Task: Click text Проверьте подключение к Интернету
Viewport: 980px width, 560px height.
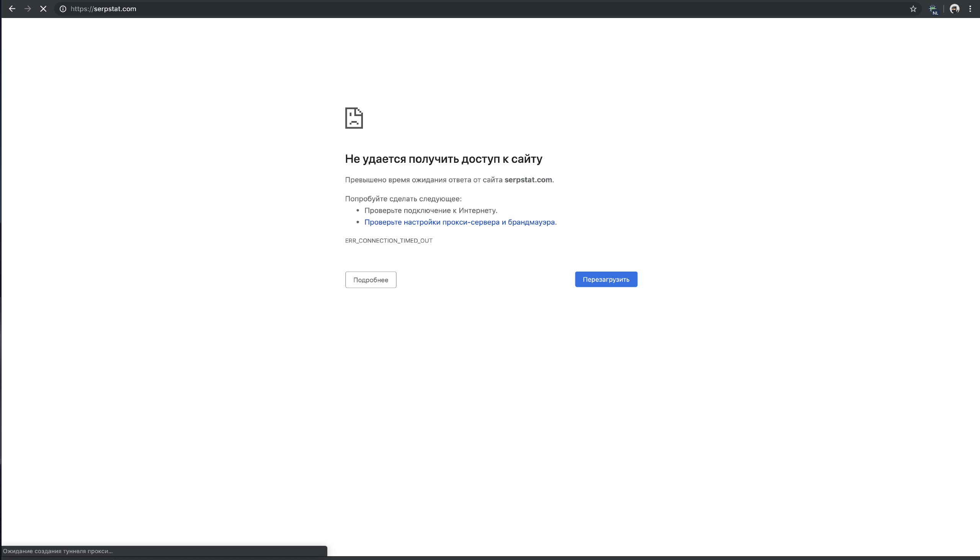Action: pyautogui.click(x=431, y=210)
